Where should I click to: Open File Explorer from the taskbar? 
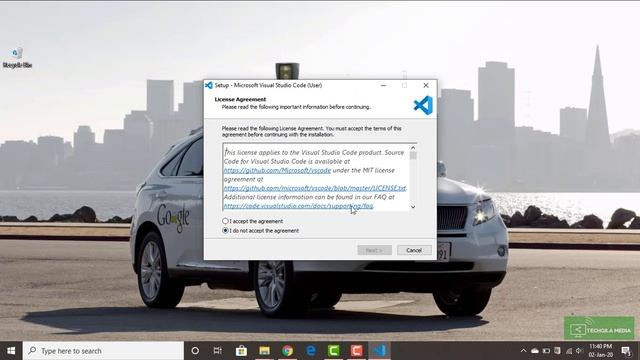pyautogui.click(x=264, y=351)
